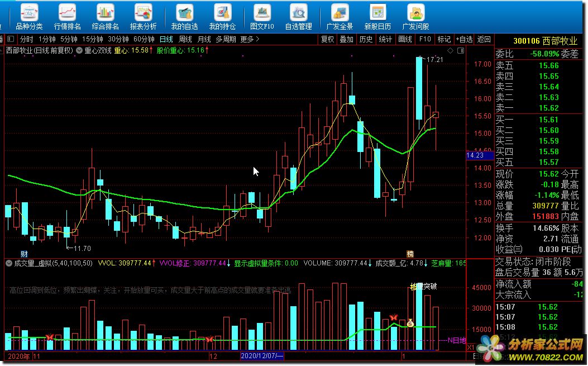Open 自选管理 toolbar icon
The width and height of the screenshot is (588, 366).
299,17
